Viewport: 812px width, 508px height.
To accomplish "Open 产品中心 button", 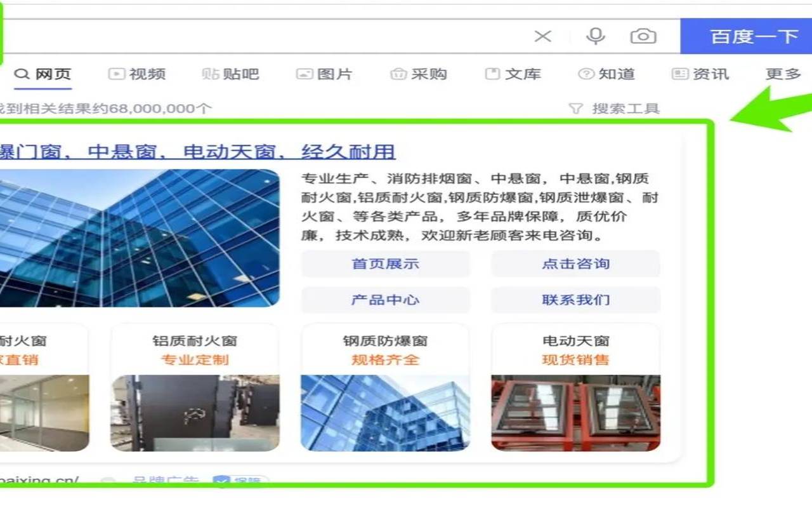I will [x=386, y=300].
